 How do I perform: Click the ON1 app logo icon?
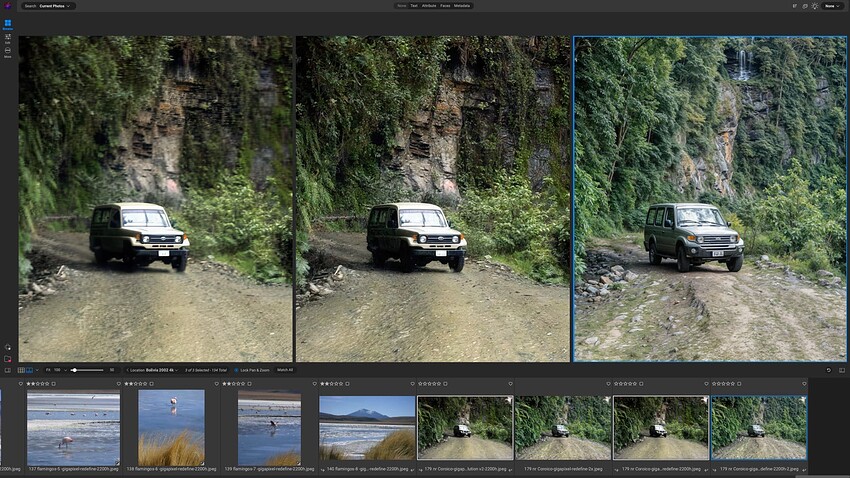click(x=8, y=5)
